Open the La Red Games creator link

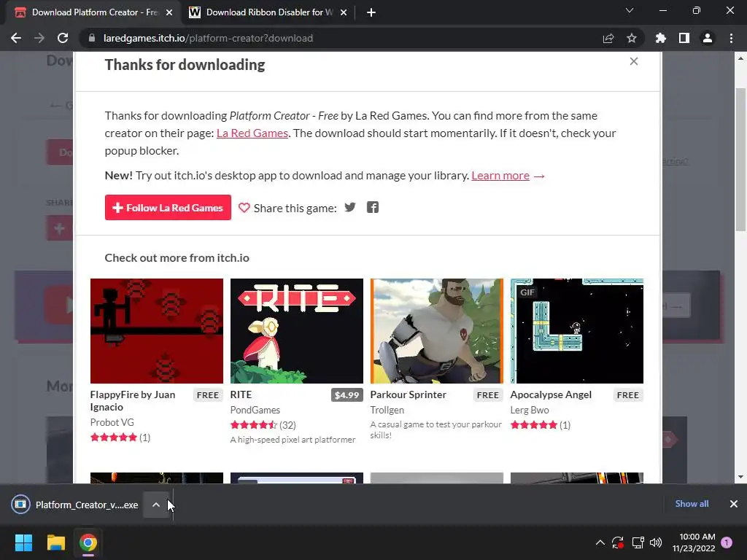(x=252, y=133)
